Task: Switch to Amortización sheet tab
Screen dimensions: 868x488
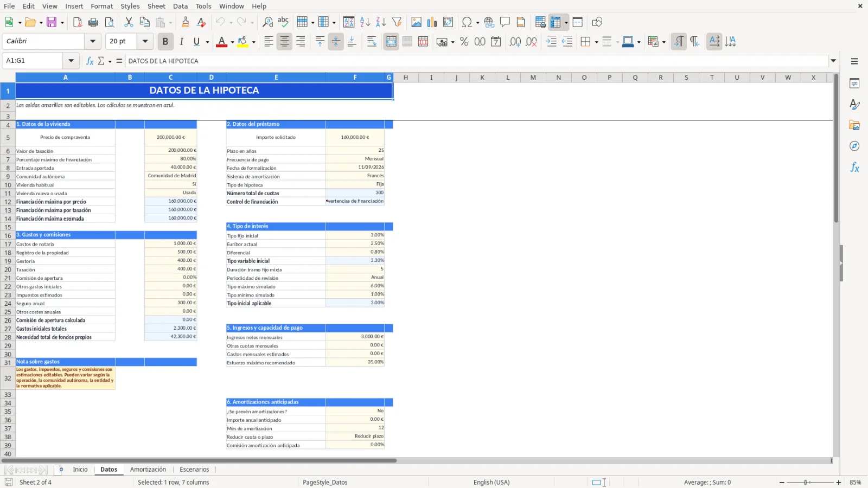Action: click(x=148, y=470)
